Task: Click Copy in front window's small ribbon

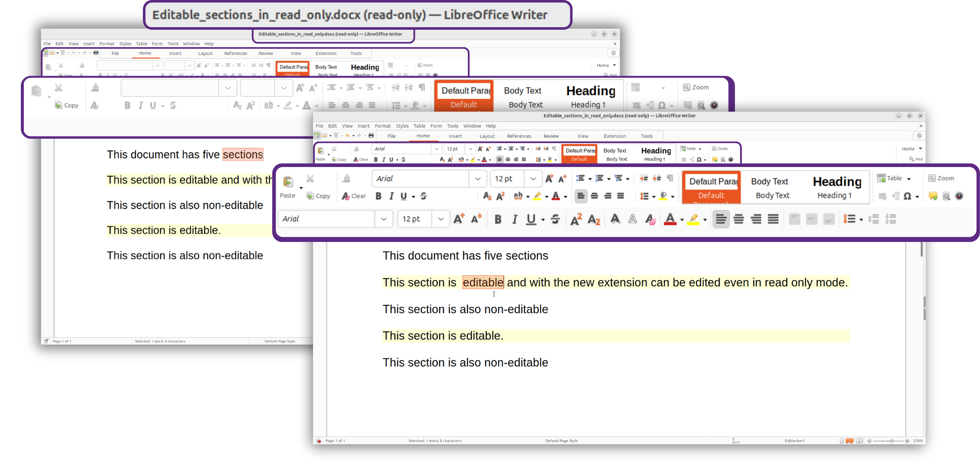Action: (339, 159)
